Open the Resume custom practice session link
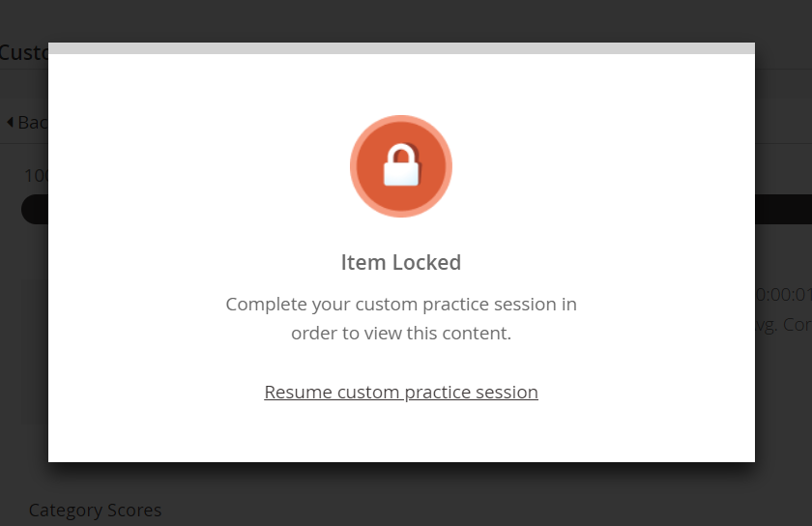 pyautogui.click(x=401, y=392)
